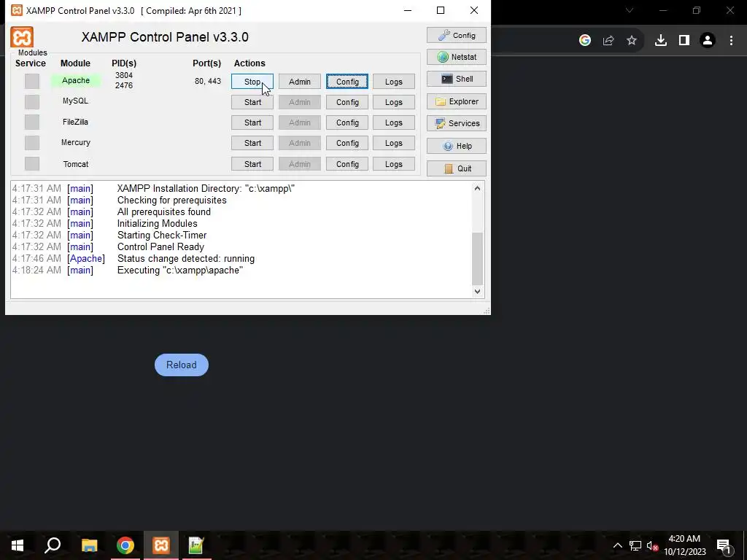
Task: Start the MySQL module
Action: pyautogui.click(x=252, y=102)
